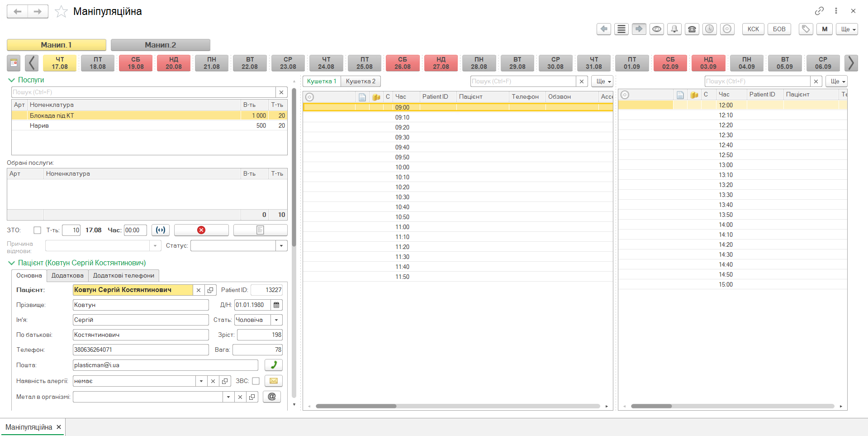Click the envelope mail icon button

click(x=273, y=381)
